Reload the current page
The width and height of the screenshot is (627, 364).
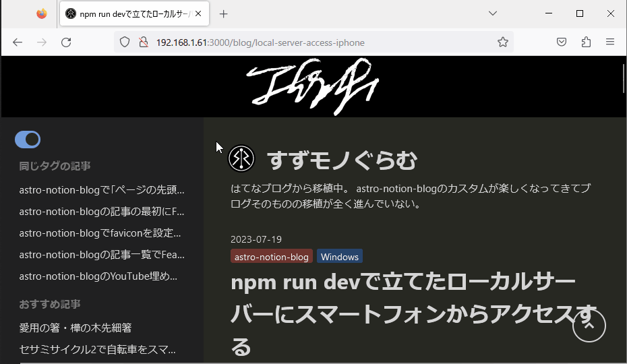(x=66, y=42)
